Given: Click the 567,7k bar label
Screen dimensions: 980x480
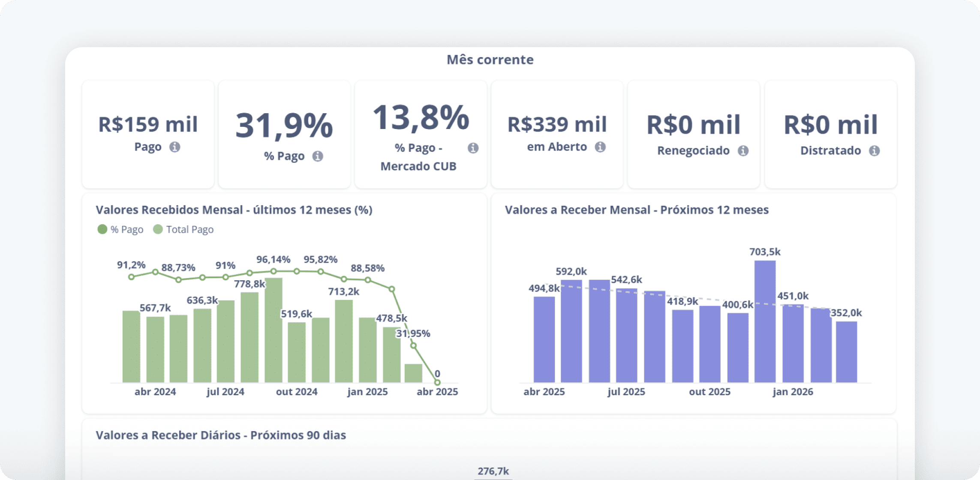Looking at the screenshot, I should point(155,308).
